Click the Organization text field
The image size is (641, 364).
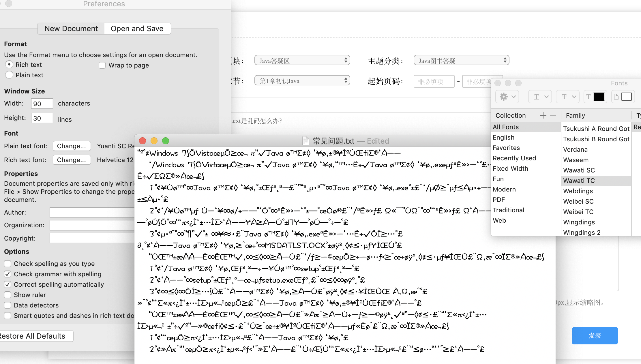(92, 225)
